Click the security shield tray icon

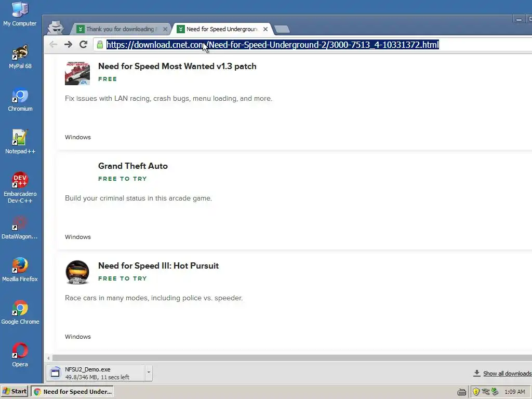coord(476,392)
